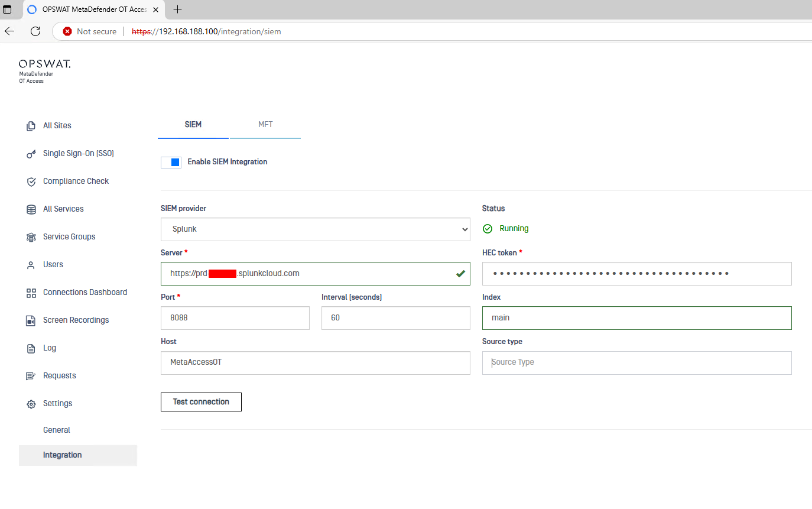Click the browser address bar URL
This screenshot has height=509, width=812.
[206, 31]
